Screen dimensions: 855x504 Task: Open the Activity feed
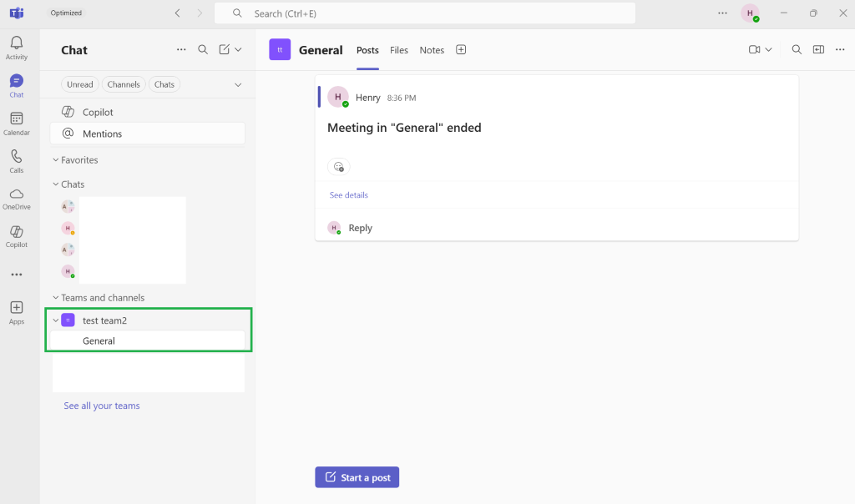point(17,48)
